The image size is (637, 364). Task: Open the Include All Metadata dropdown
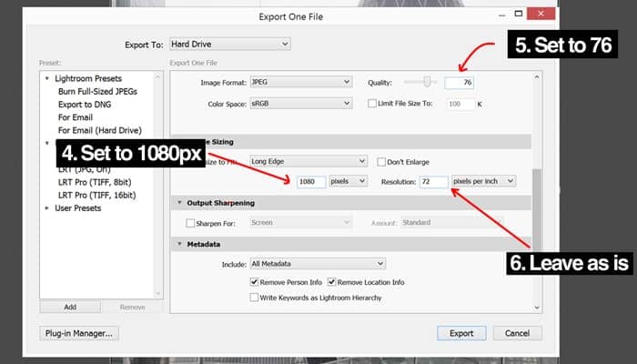318,264
